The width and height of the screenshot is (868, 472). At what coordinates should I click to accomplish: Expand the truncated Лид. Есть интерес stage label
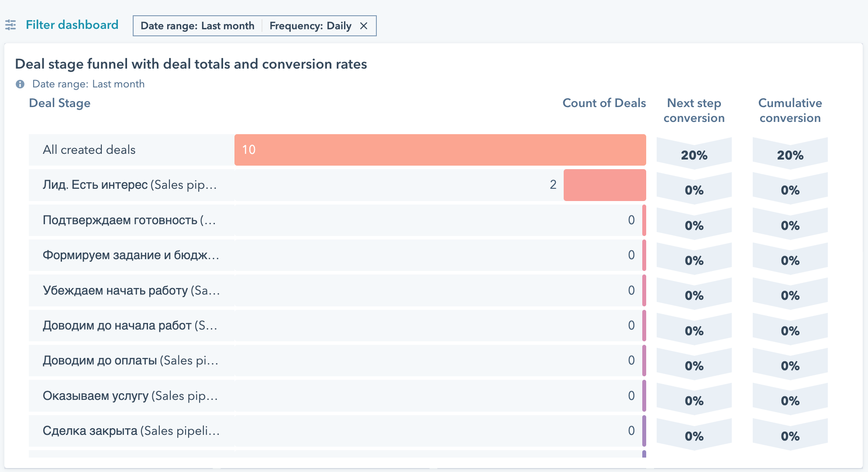pos(129,184)
